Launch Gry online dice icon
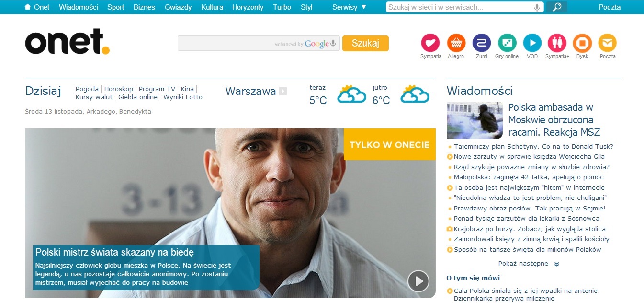This screenshot has height=303, width=644. click(507, 43)
